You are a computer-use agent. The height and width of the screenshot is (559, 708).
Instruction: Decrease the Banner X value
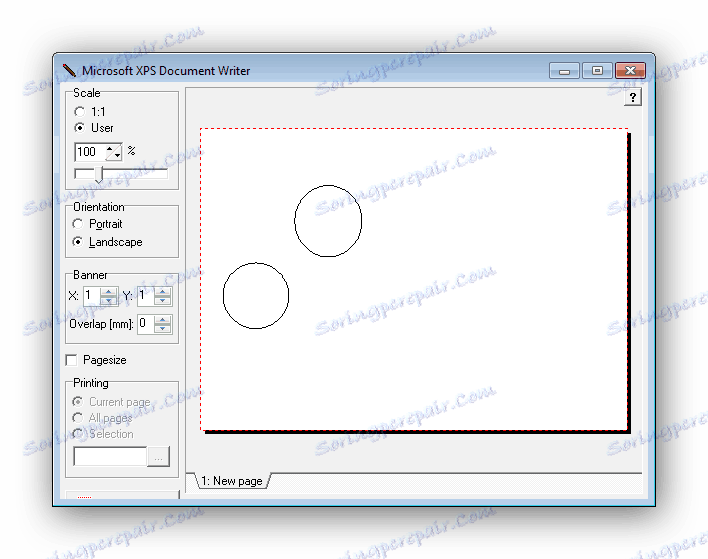pyautogui.click(x=109, y=301)
